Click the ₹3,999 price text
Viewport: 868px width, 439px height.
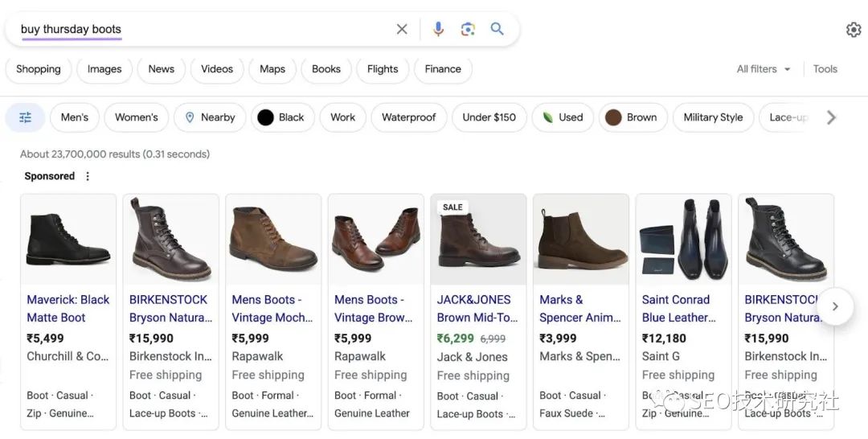[558, 338]
